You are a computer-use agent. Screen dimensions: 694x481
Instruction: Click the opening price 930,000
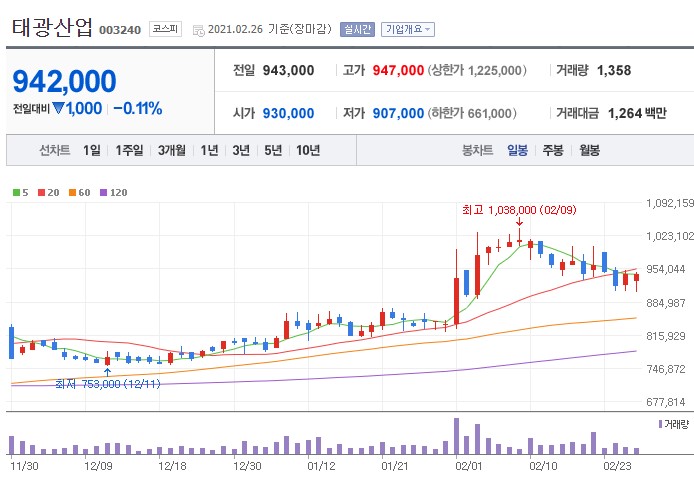click(289, 113)
